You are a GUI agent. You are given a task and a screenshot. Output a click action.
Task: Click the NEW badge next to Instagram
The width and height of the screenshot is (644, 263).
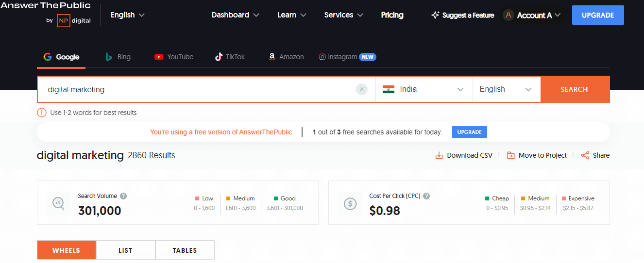click(x=368, y=57)
